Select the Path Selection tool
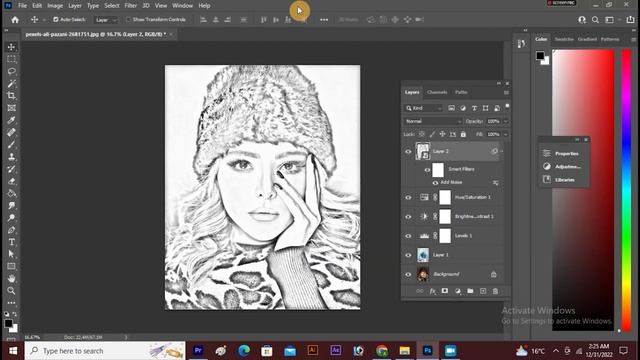Screen dimensions: 640x360 (x=11, y=254)
